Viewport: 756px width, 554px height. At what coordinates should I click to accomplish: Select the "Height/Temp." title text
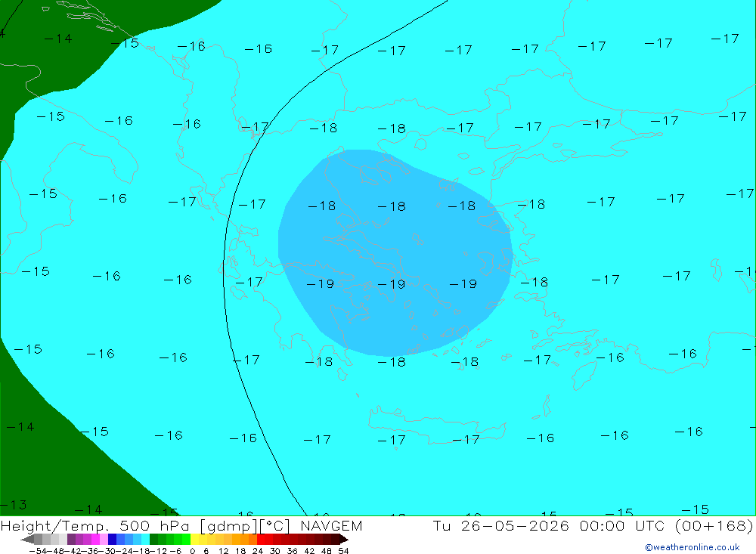pyautogui.click(x=55, y=526)
